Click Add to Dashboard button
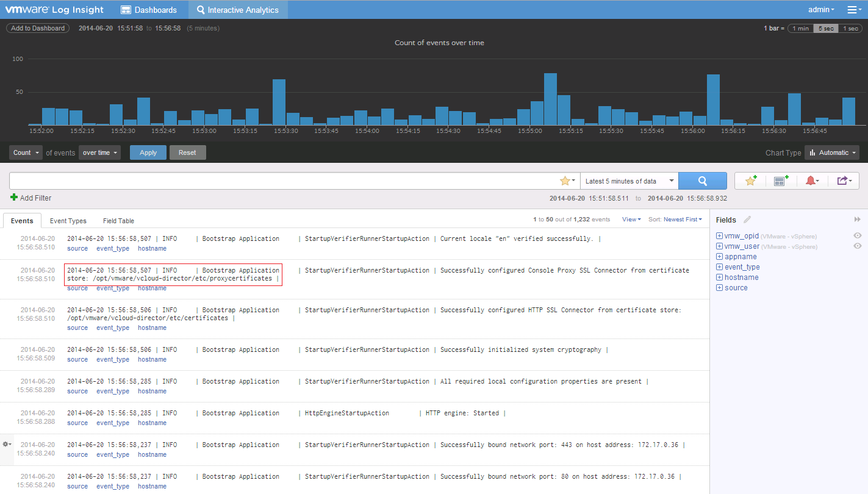The height and width of the screenshot is (494, 868). coord(38,28)
